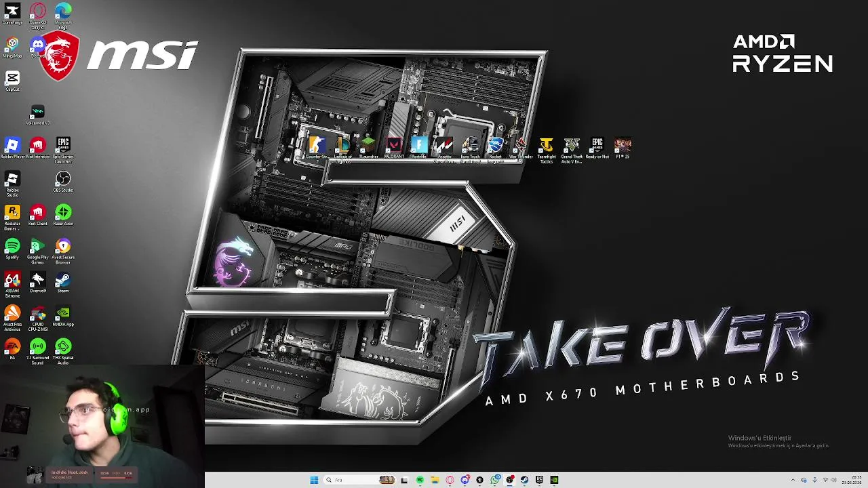This screenshot has height=488, width=868.
Task: Select the Steam desktop shortcut
Action: coord(63,282)
